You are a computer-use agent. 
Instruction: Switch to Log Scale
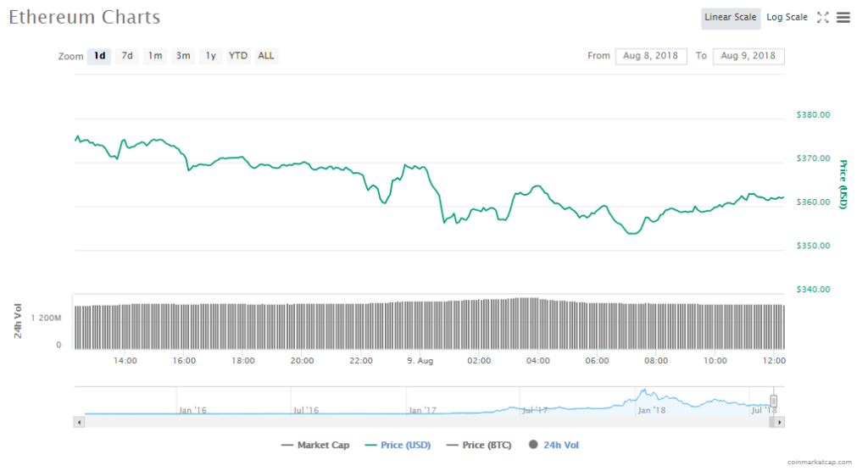pyautogui.click(x=787, y=17)
